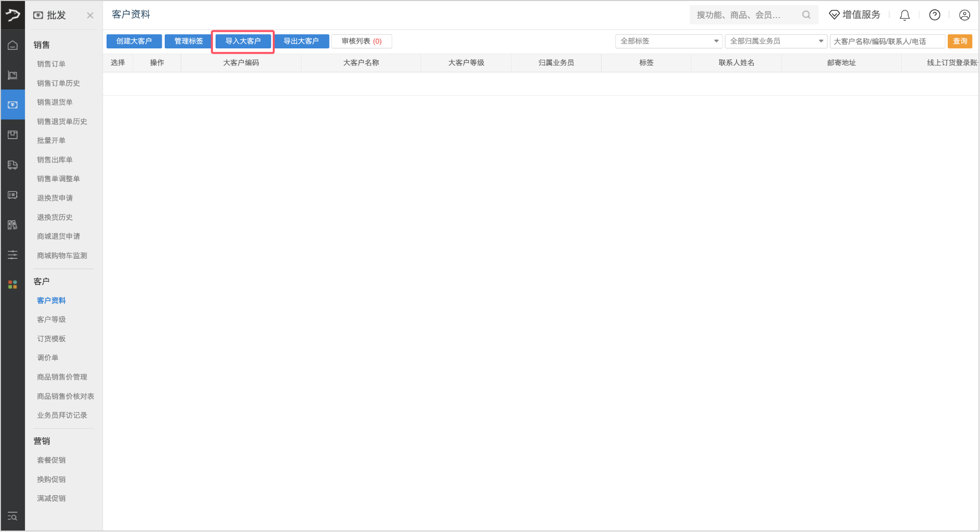Viewport: 980px width, 532px height.
Task: Open the 全部归属业务员 dropdown
Action: [776, 41]
